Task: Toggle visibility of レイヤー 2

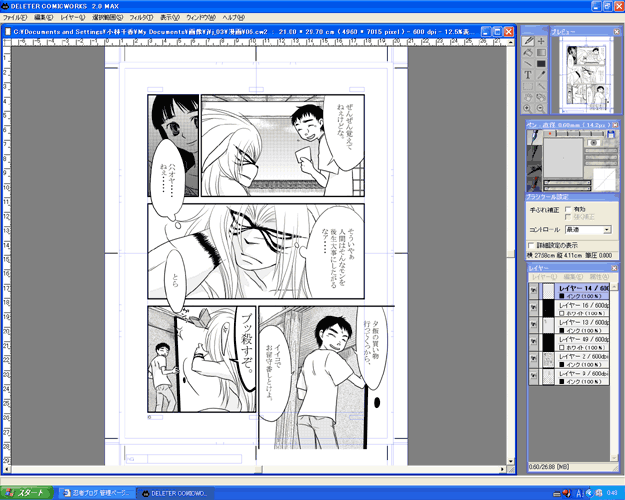Action: click(533, 360)
